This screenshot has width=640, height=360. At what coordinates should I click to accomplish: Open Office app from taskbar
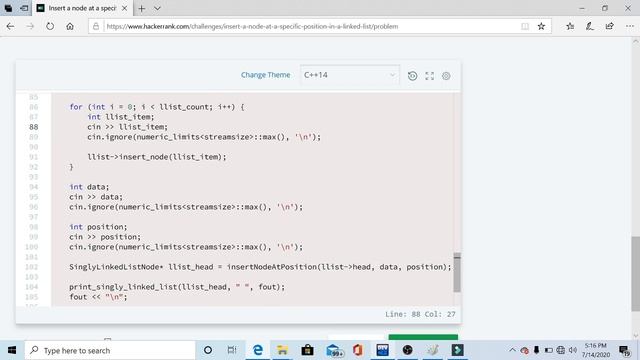pyautogui.click(x=358, y=350)
